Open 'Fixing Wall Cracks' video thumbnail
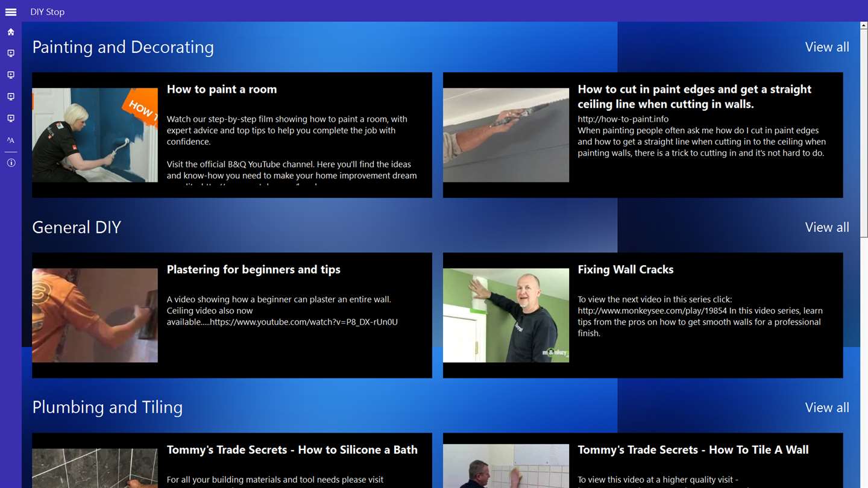 (506, 315)
